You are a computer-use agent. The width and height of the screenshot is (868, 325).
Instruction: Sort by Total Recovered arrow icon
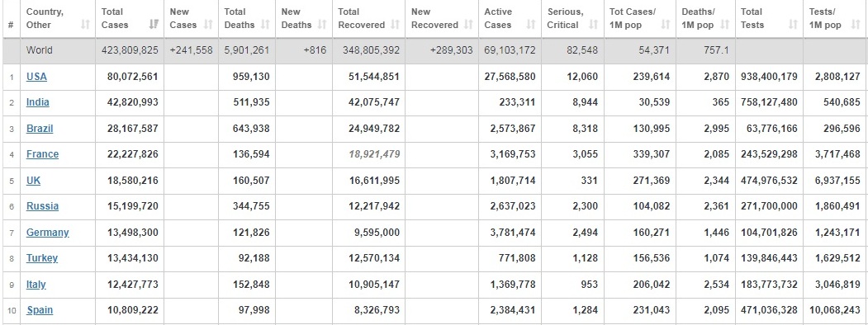pos(395,24)
